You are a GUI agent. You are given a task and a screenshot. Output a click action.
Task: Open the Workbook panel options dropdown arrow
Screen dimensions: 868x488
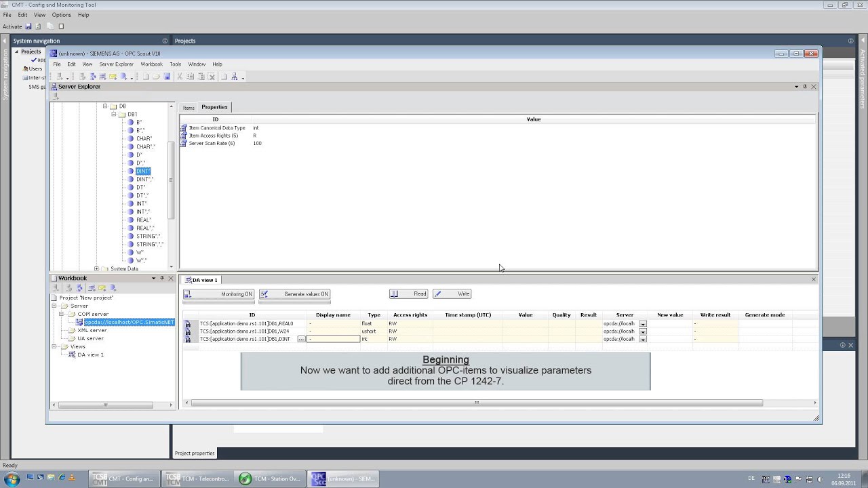[x=153, y=278]
